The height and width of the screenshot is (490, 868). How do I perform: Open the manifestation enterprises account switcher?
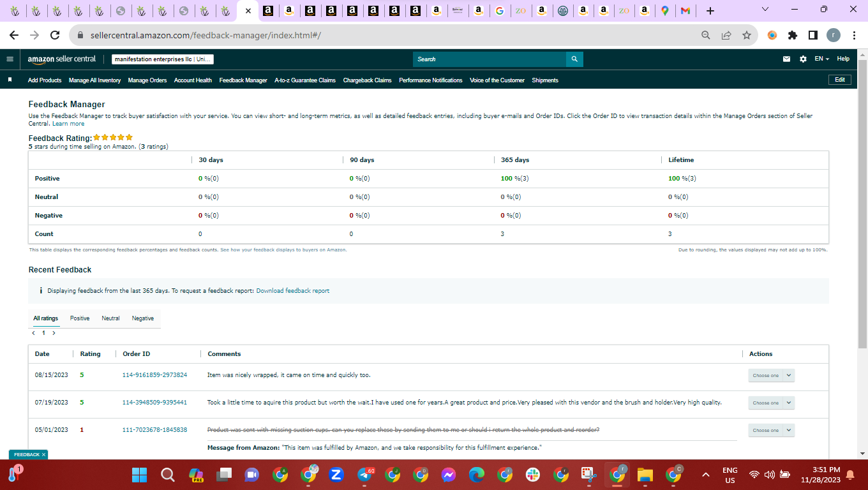tap(163, 59)
